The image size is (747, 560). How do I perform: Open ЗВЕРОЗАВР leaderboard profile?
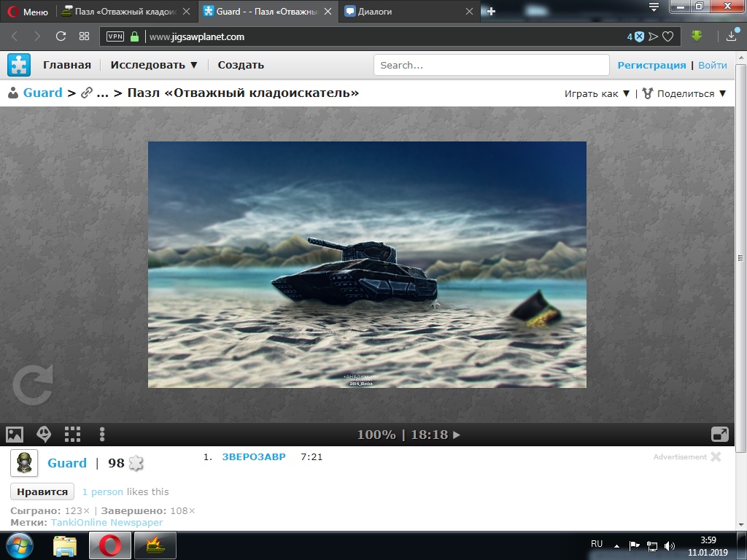click(254, 456)
